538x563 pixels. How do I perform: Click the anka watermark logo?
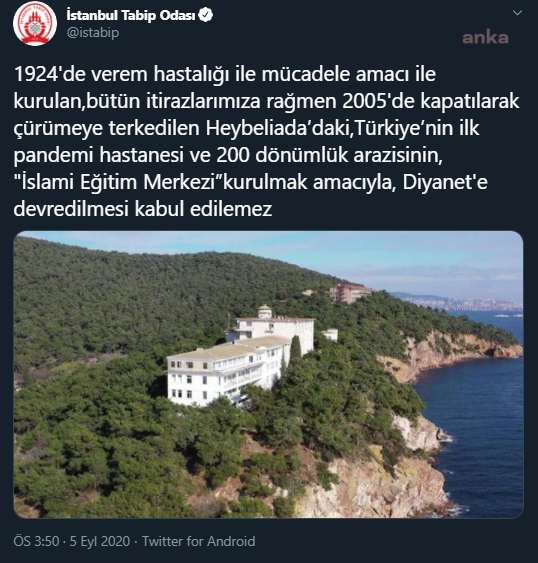click(485, 38)
